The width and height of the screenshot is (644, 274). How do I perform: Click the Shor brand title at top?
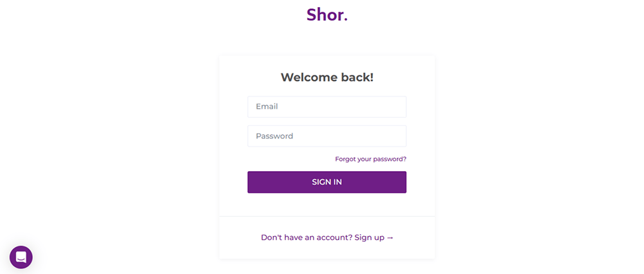coord(327,15)
